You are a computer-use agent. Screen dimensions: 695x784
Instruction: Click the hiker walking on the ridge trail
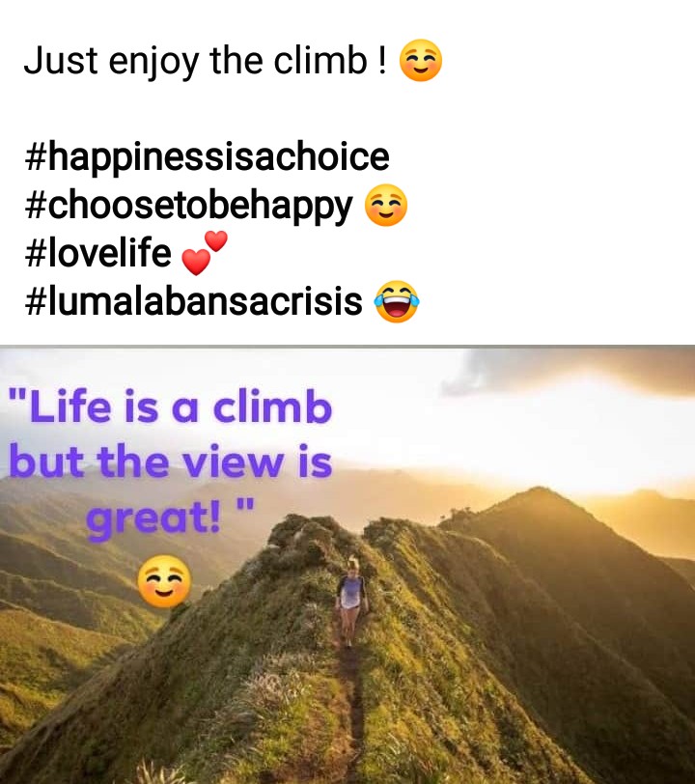coord(351,600)
